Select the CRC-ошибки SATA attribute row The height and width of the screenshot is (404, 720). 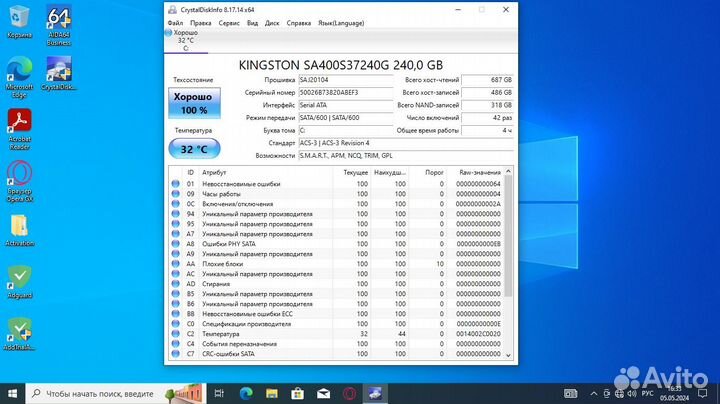[336, 354]
